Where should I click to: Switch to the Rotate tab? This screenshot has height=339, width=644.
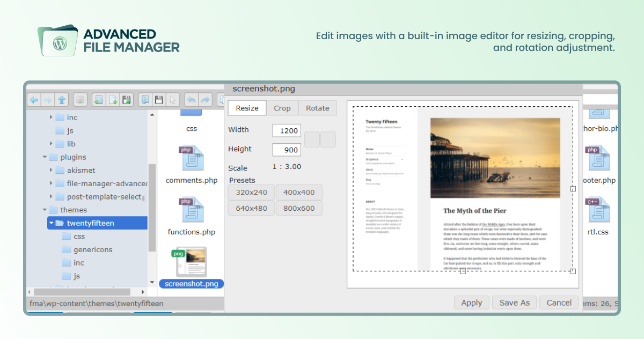pos(318,108)
